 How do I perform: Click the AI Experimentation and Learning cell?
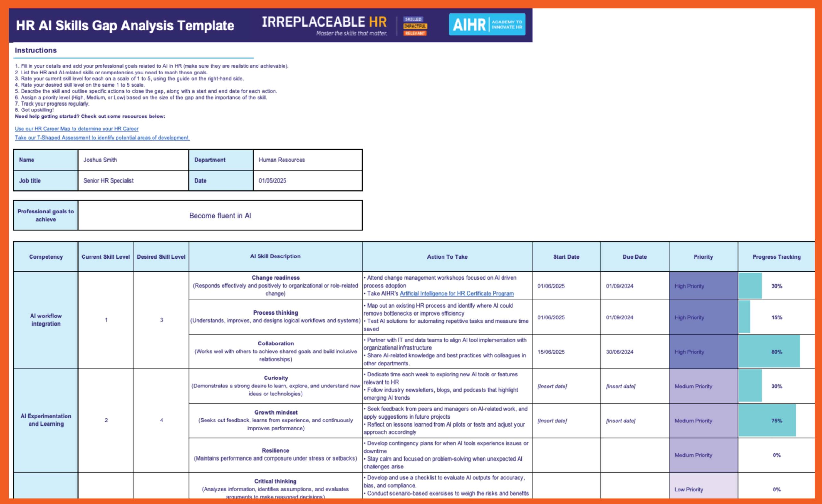tap(46, 420)
